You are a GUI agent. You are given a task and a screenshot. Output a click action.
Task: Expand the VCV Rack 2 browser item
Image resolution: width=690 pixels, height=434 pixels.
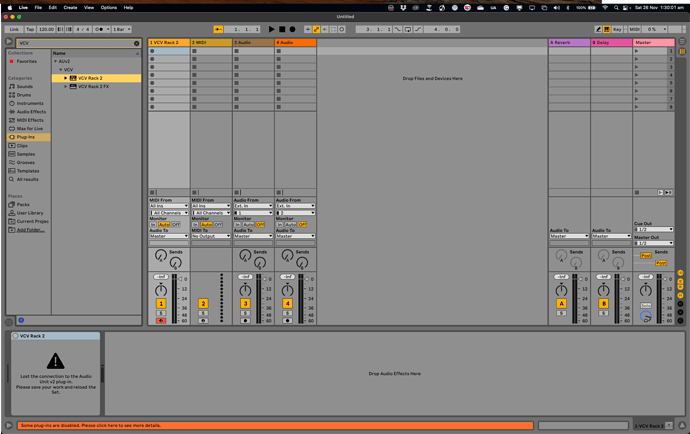[66, 78]
